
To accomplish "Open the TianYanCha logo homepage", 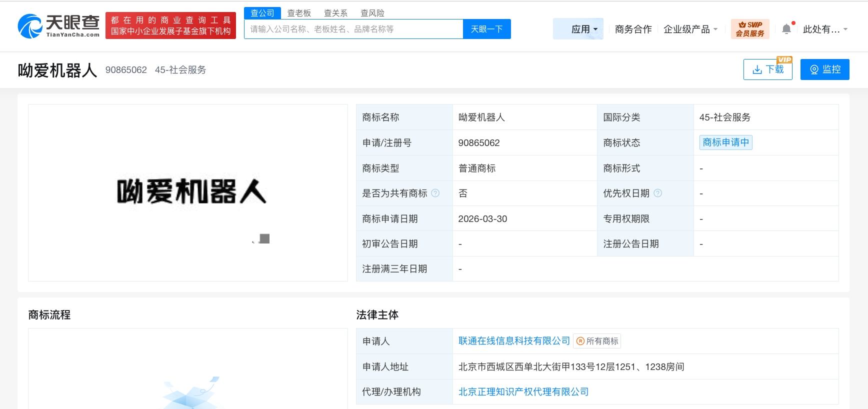I will (x=58, y=26).
